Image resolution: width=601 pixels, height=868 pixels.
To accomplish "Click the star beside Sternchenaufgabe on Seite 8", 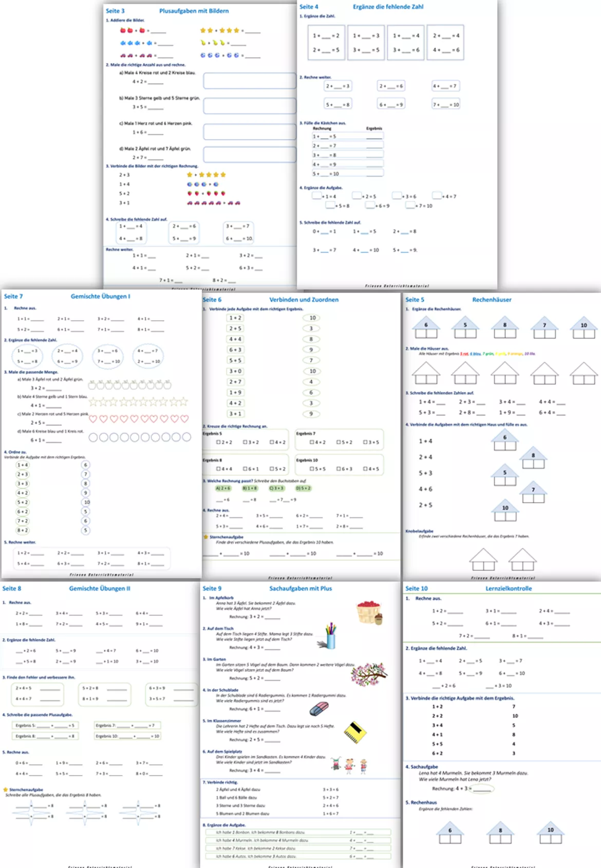I will point(6,789).
